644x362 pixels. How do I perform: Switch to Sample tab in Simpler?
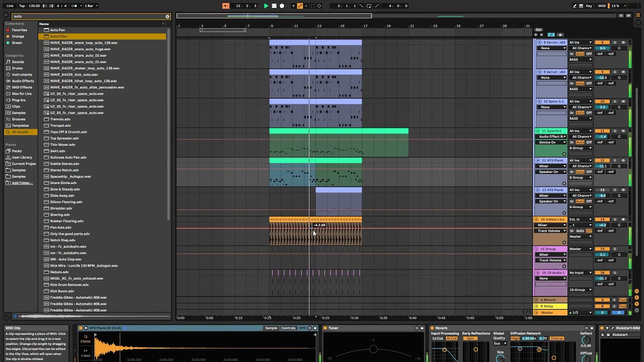pos(271,328)
